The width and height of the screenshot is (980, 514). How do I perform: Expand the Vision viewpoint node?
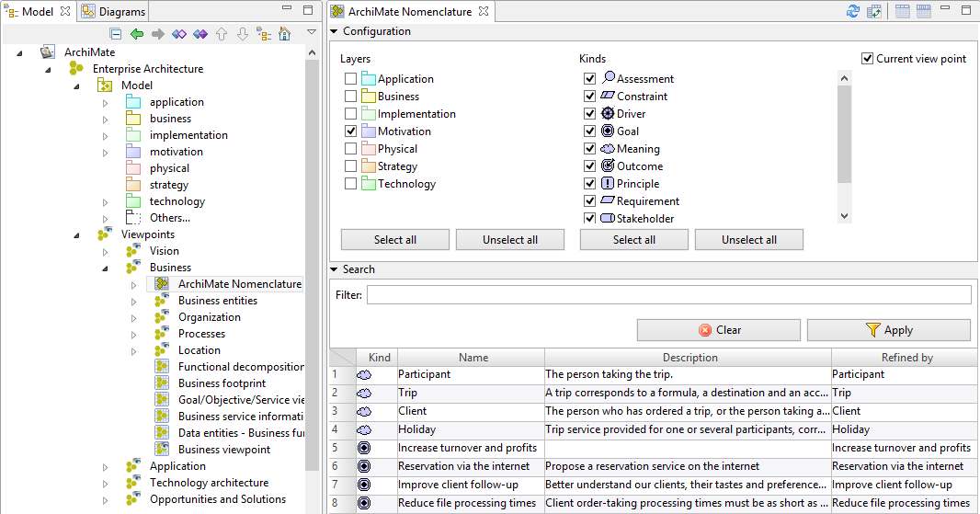pos(105,251)
